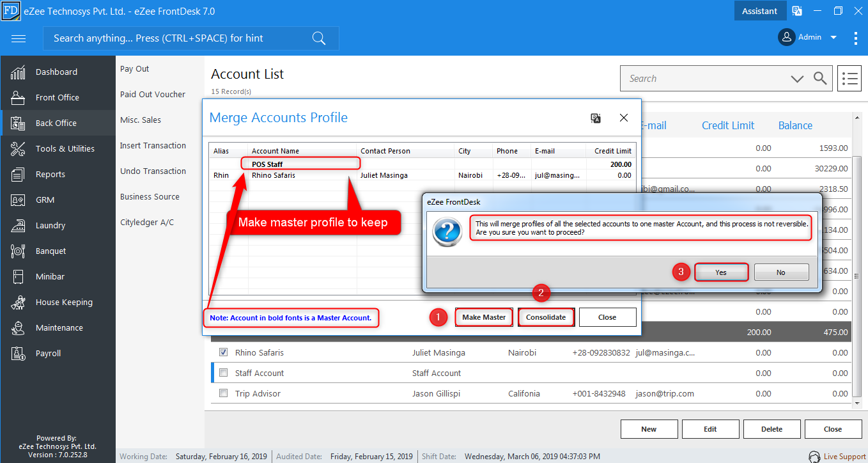Click the Minibar fridge icon

[x=18, y=277]
